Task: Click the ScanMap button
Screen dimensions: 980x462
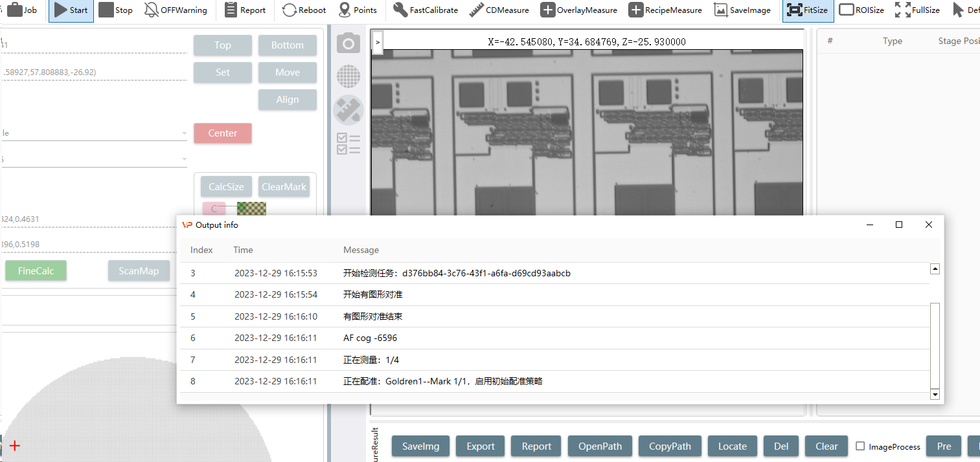Action: (139, 271)
